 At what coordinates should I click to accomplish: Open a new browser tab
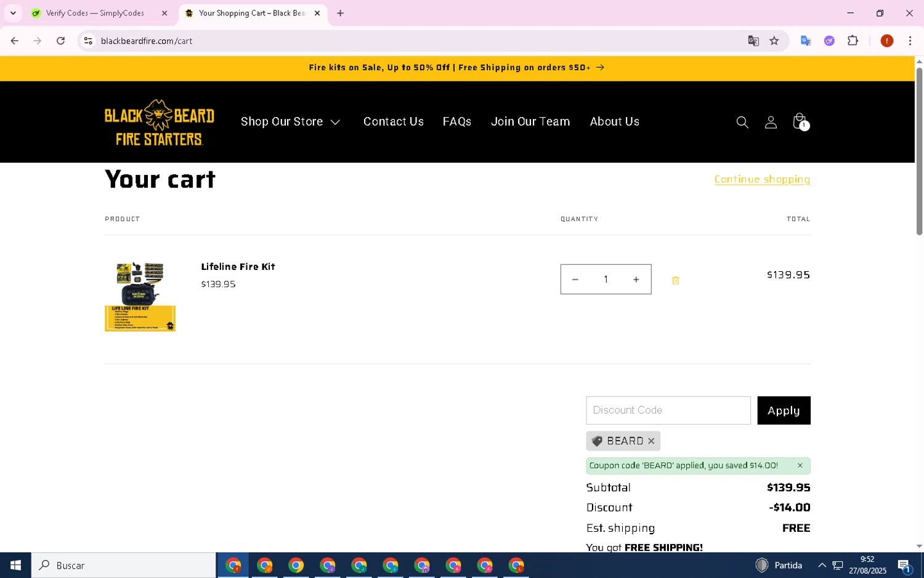click(x=340, y=13)
